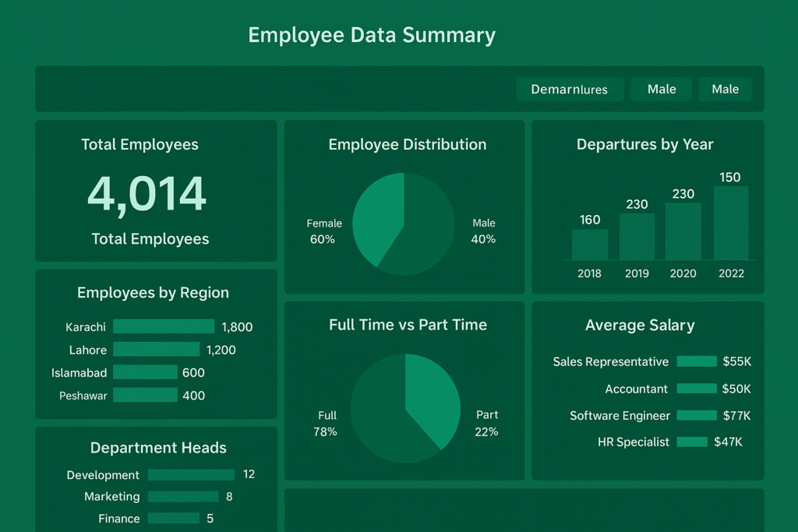Click the Male filter right beside Demarnlures
This screenshot has height=532, width=798.
(662, 90)
